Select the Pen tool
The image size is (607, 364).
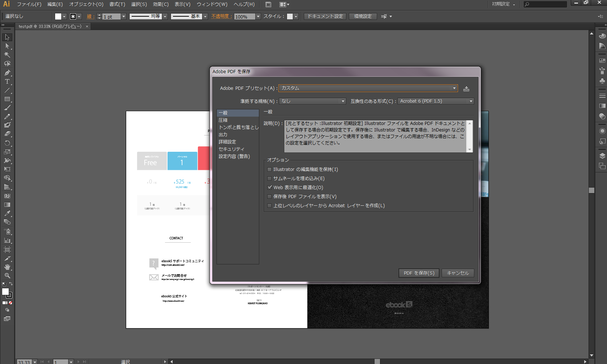(x=7, y=73)
